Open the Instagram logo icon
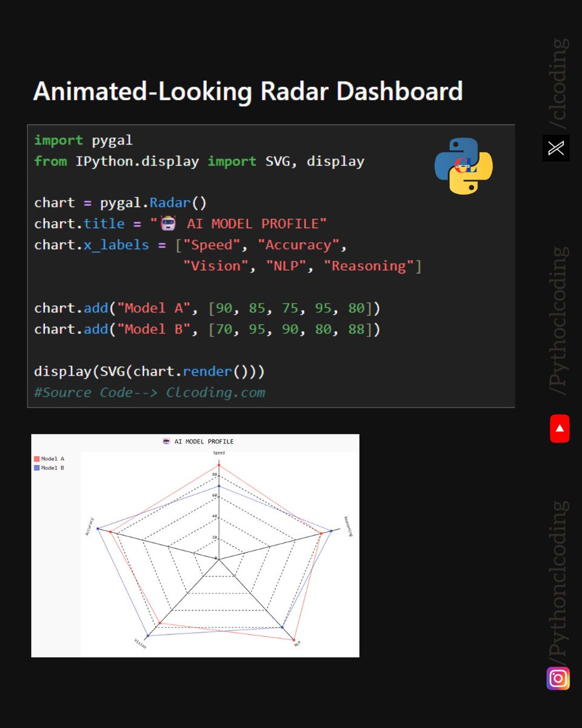Image resolution: width=582 pixels, height=728 pixels. (558, 678)
